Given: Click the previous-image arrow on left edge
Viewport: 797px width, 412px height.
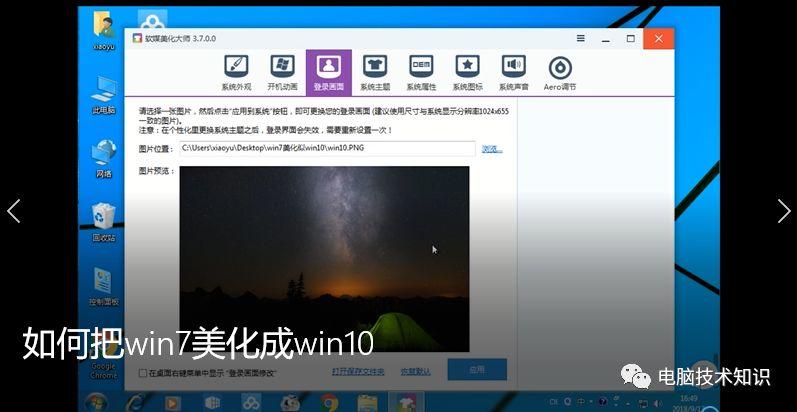Looking at the screenshot, I should [x=14, y=211].
